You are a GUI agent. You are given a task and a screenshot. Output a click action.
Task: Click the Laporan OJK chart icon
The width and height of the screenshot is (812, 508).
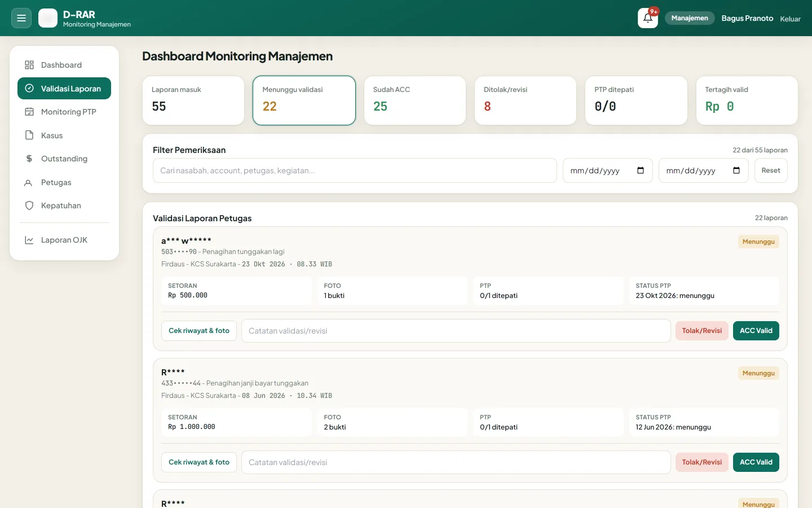pos(29,240)
